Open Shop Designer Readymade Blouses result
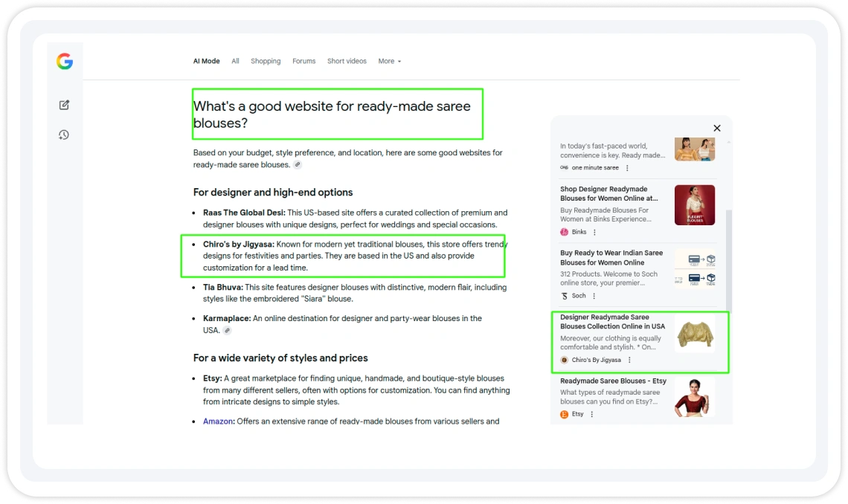This screenshot has width=848, height=504. point(609,193)
